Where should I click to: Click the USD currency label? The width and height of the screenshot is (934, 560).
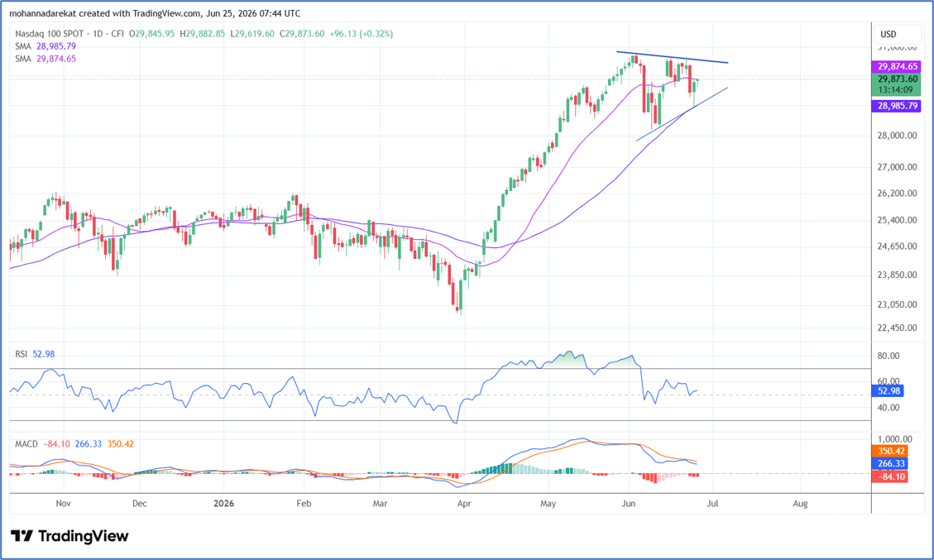tap(888, 34)
